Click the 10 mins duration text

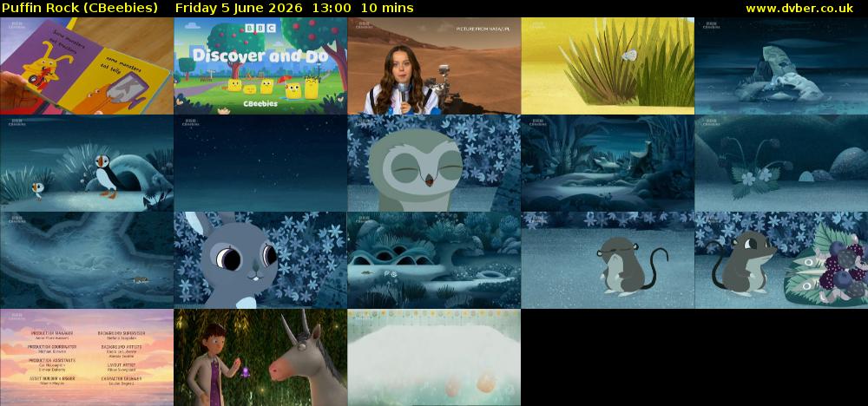387,9
